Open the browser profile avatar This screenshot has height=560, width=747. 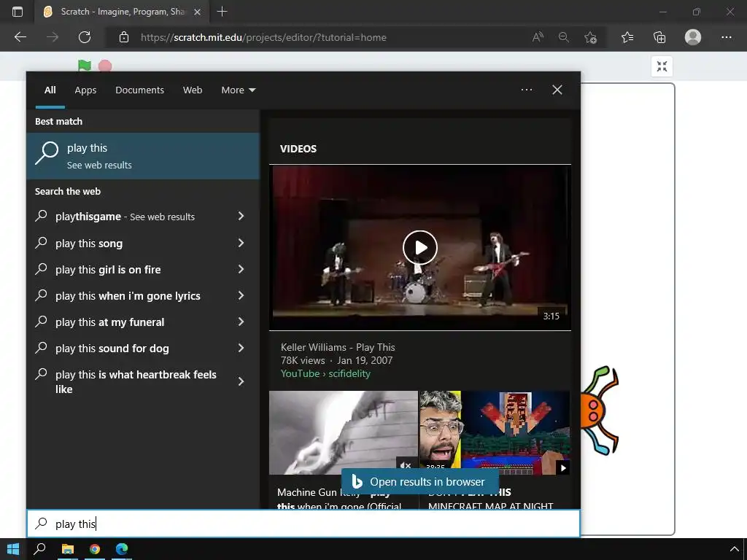pos(693,37)
